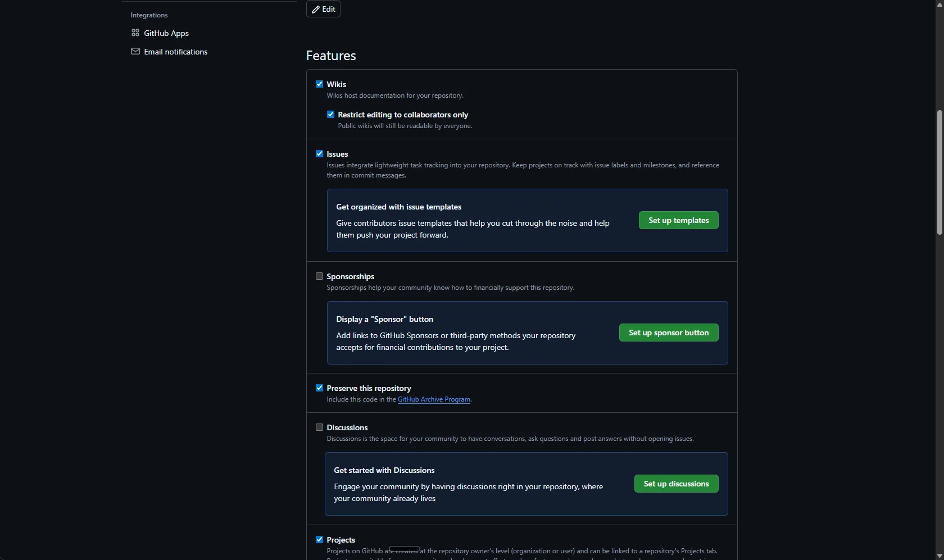Click Set up discussions button
This screenshot has width=944, height=560.
click(676, 484)
